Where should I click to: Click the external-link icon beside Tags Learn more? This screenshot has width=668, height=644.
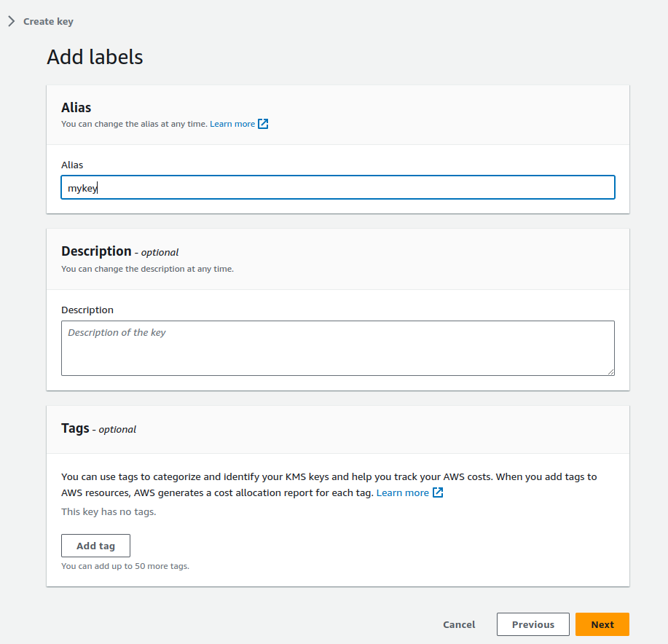(x=438, y=492)
